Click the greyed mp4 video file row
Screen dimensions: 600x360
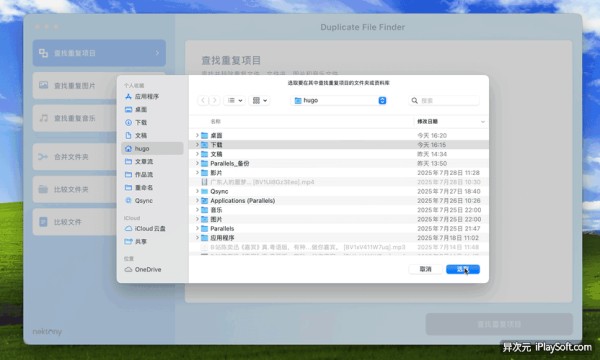(339, 182)
